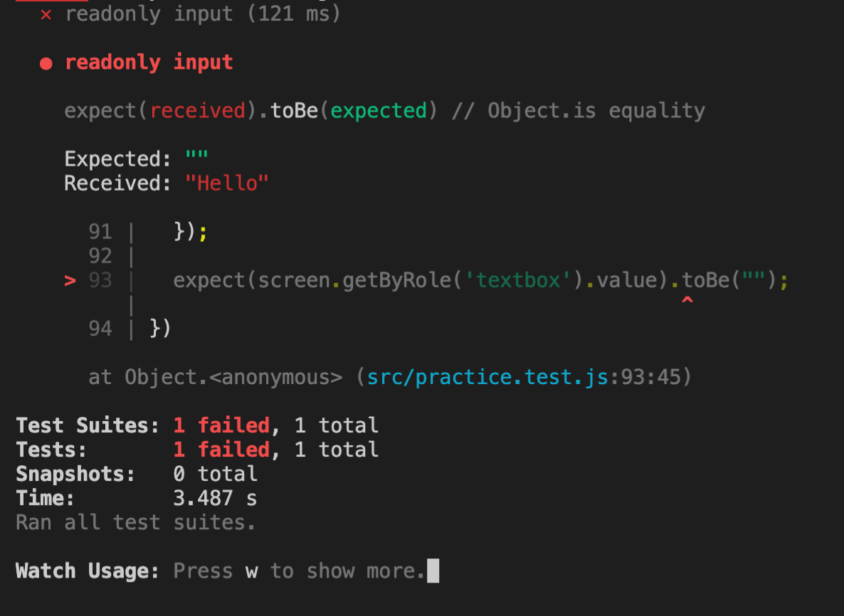
Task: Click the terminal cursor block after 'show more.'
Action: point(433,570)
